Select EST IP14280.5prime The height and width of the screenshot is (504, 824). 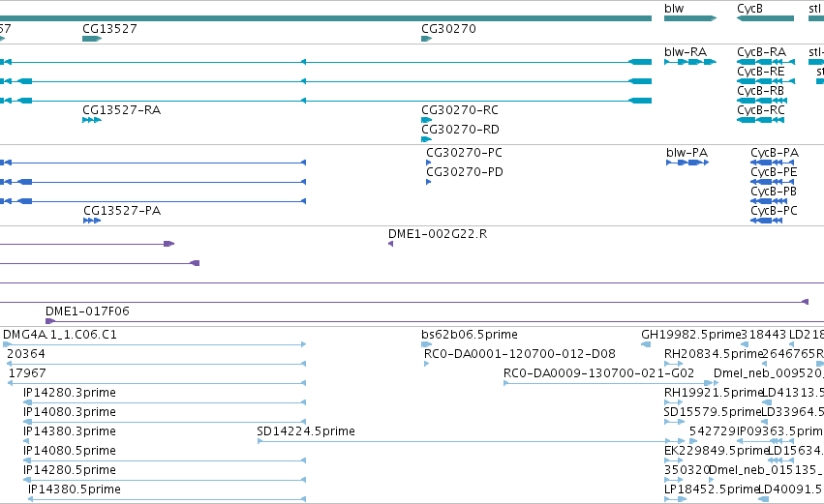(x=70, y=470)
